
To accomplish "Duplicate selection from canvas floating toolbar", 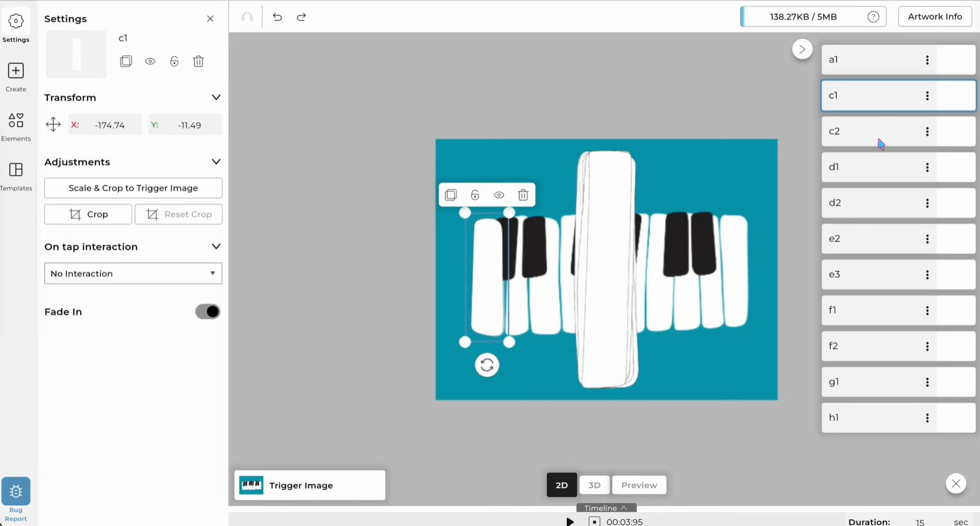I will coord(451,195).
